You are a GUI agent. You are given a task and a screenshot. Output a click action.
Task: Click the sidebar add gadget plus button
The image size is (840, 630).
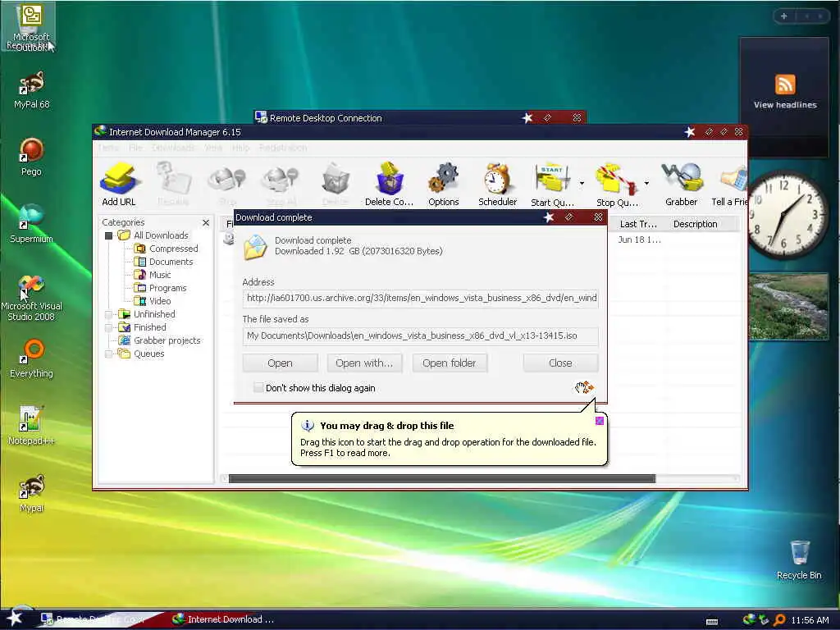pyautogui.click(x=783, y=16)
